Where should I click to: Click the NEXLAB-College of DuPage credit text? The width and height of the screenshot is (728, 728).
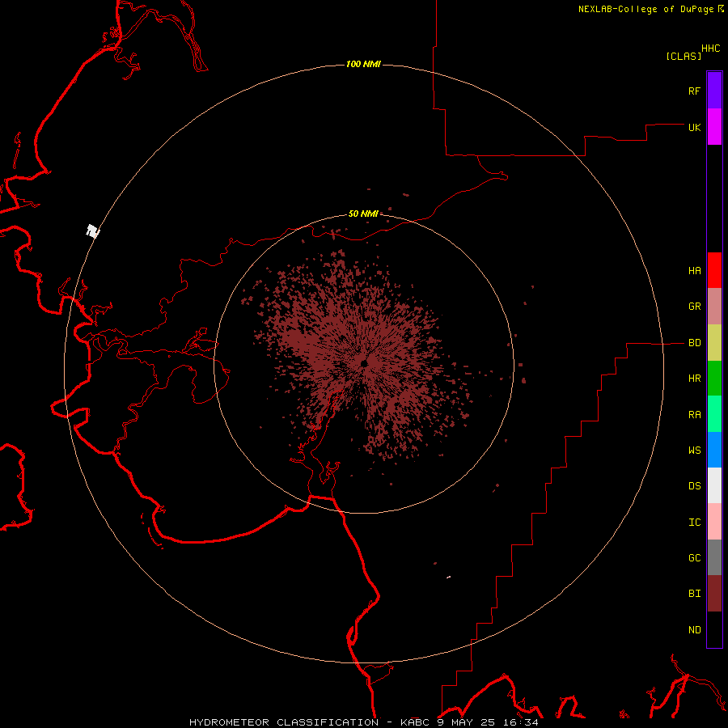(x=645, y=9)
